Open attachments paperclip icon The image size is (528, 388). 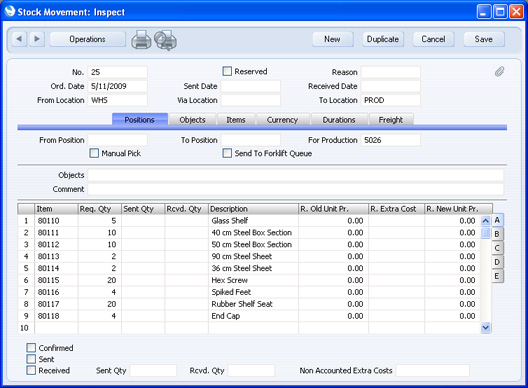point(499,71)
